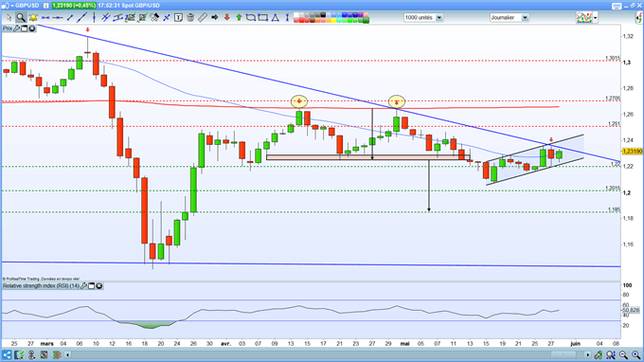Click the juin date axis label
Screen dimensions: 644x362
575,343
